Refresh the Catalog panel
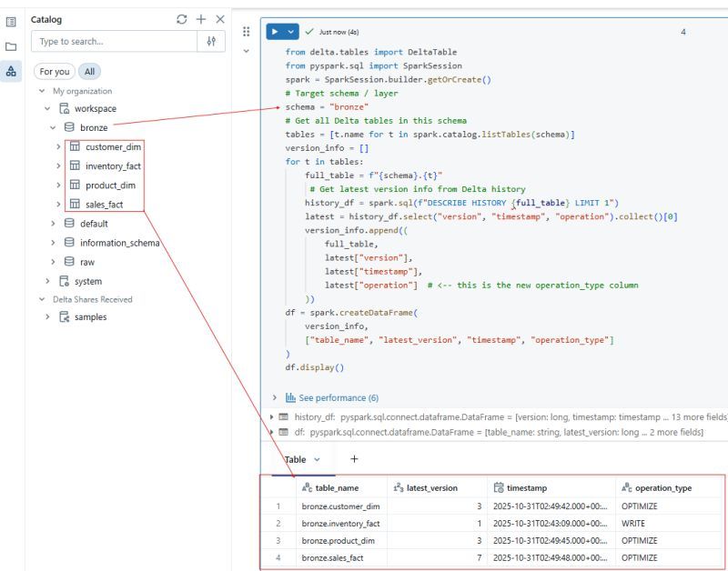Image resolution: width=728 pixels, height=571 pixels. [x=182, y=19]
